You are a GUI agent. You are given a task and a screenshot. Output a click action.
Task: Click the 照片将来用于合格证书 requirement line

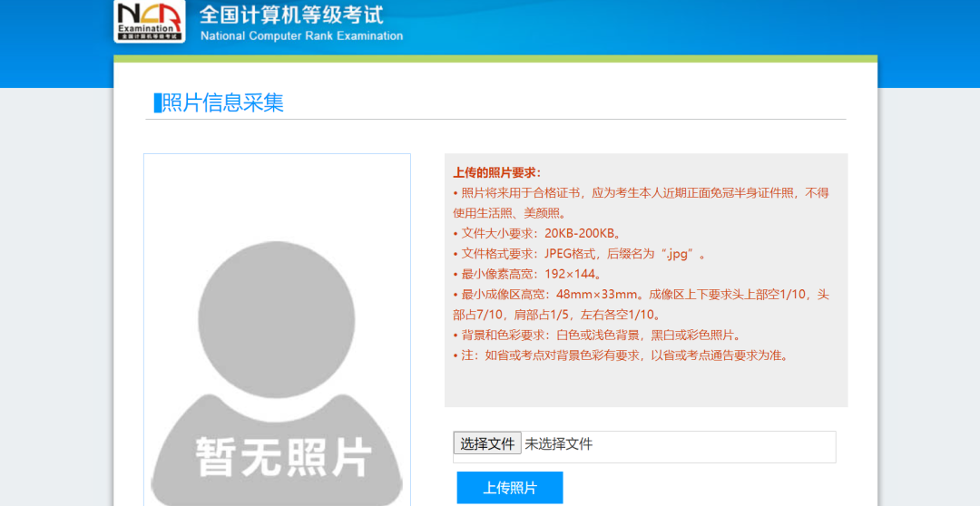pyautogui.click(x=642, y=203)
